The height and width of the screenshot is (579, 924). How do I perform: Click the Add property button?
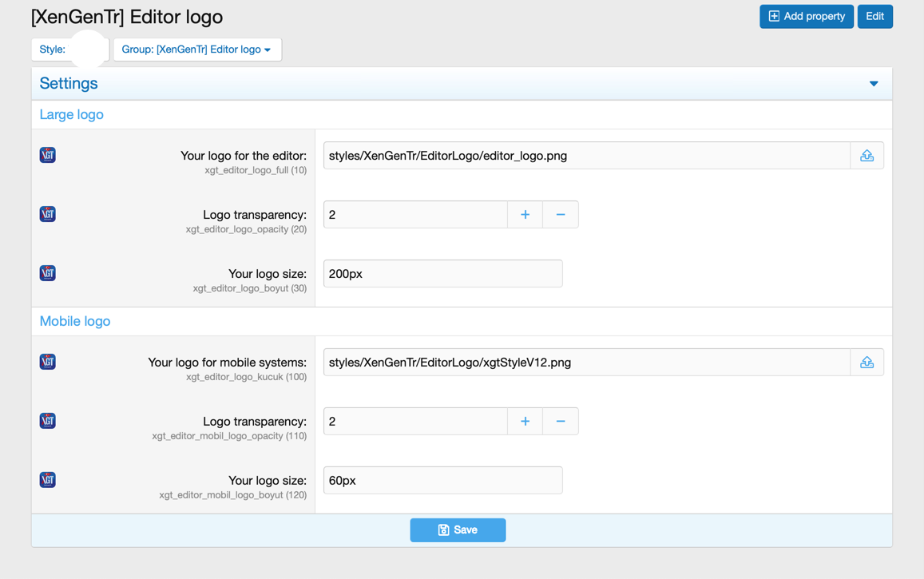pos(806,17)
